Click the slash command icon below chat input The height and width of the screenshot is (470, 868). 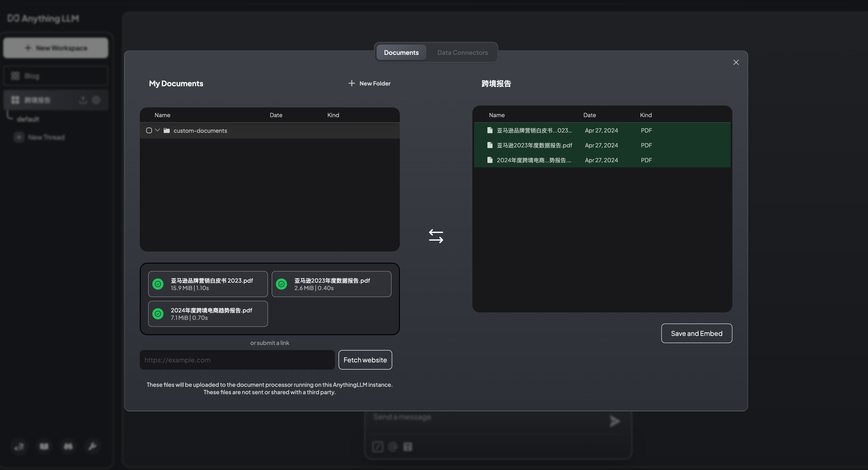pos(378,447)
